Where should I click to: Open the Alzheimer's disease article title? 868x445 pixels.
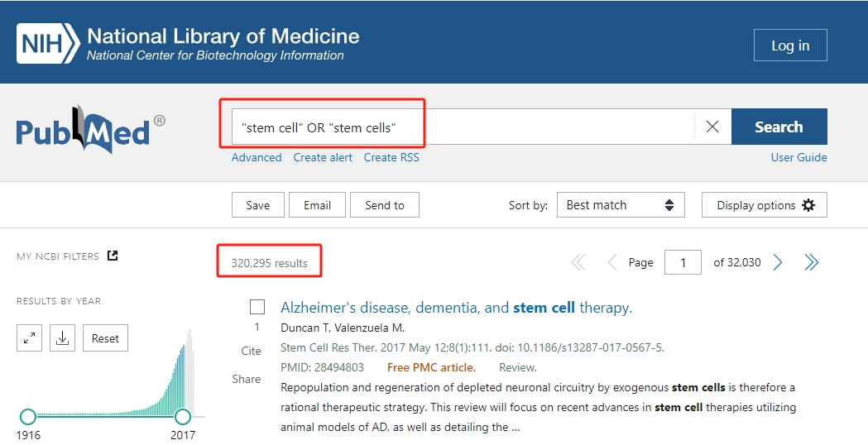click(456, 308)
